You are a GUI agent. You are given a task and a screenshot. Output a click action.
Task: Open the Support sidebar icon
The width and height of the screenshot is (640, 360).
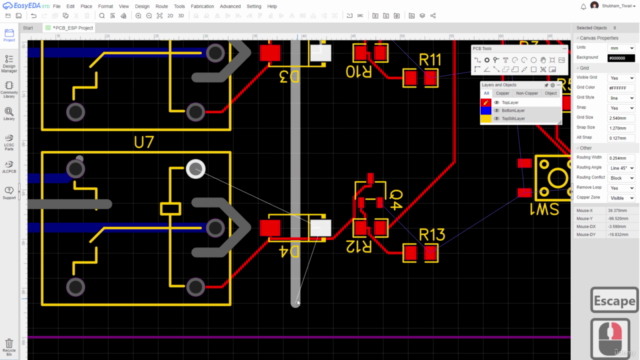tap(9, 193)
